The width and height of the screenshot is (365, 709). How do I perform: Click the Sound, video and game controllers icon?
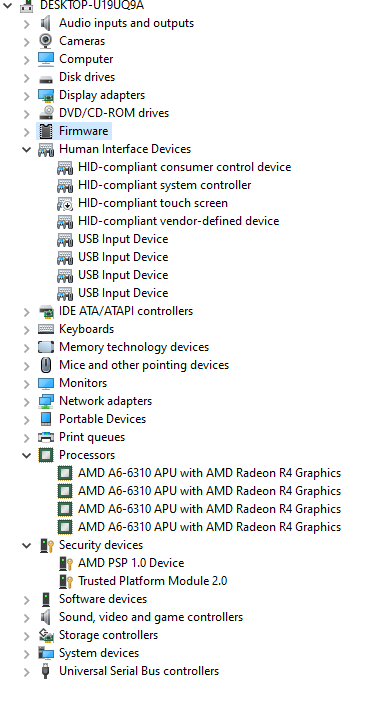point(46,617)
